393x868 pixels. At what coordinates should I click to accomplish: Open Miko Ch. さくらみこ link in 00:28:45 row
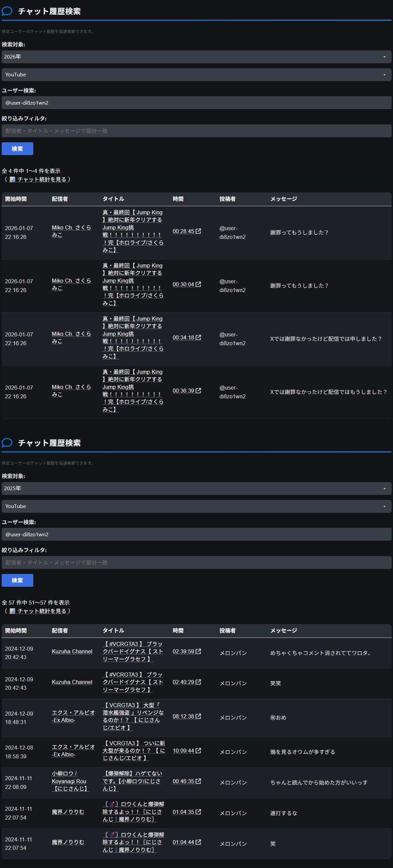71,231
